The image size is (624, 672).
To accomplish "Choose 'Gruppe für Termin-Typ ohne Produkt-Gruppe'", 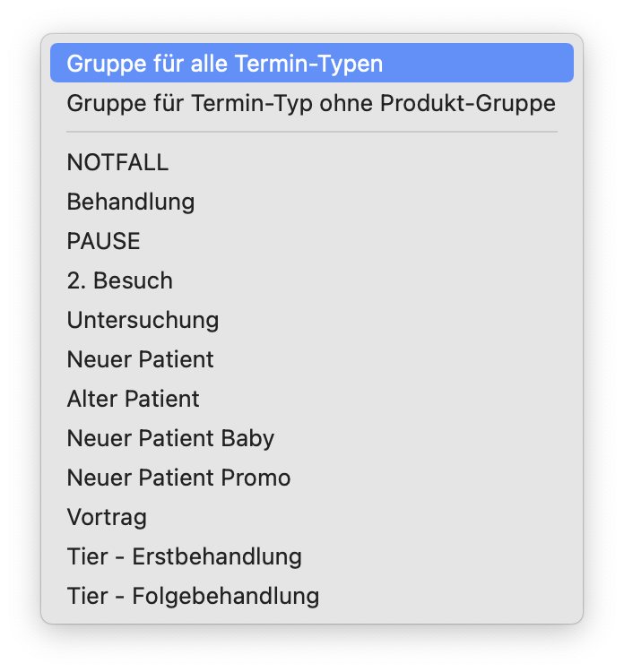I will tap(310, 103).
